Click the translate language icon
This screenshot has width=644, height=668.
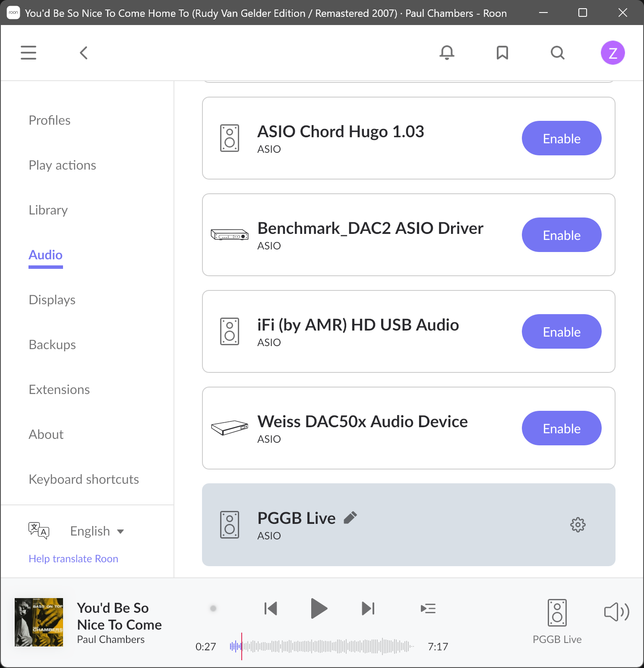click(x=39, y=530)
